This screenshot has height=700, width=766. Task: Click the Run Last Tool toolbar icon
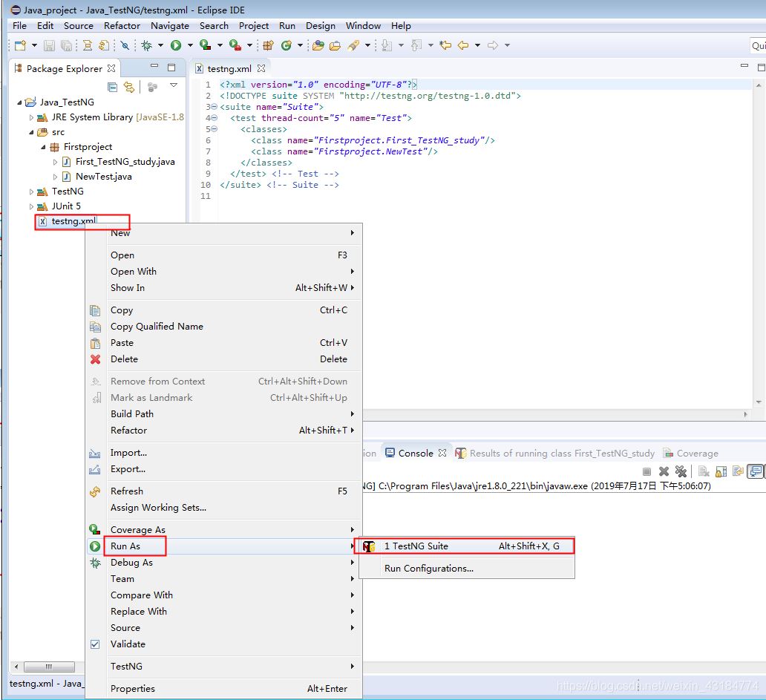[235, 45]
